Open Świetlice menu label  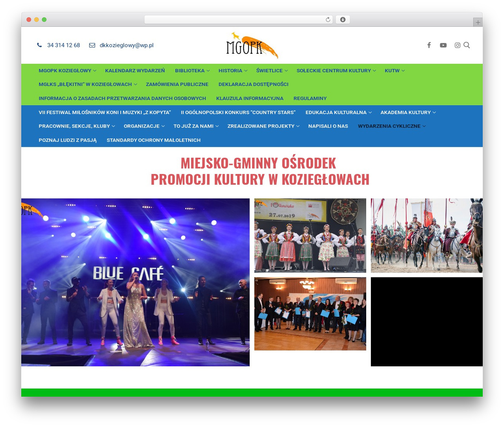tap(269, 71)
